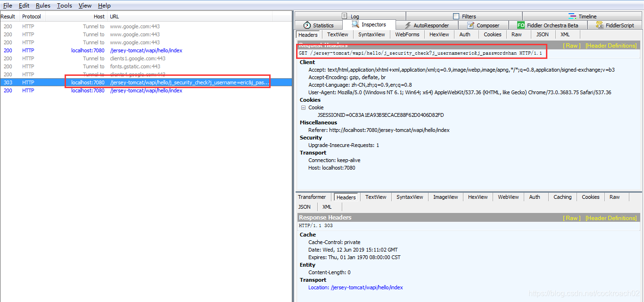Screen dimensions: 644x302
Task: Click the Inspectors magnifier icon
Action: 355,24
